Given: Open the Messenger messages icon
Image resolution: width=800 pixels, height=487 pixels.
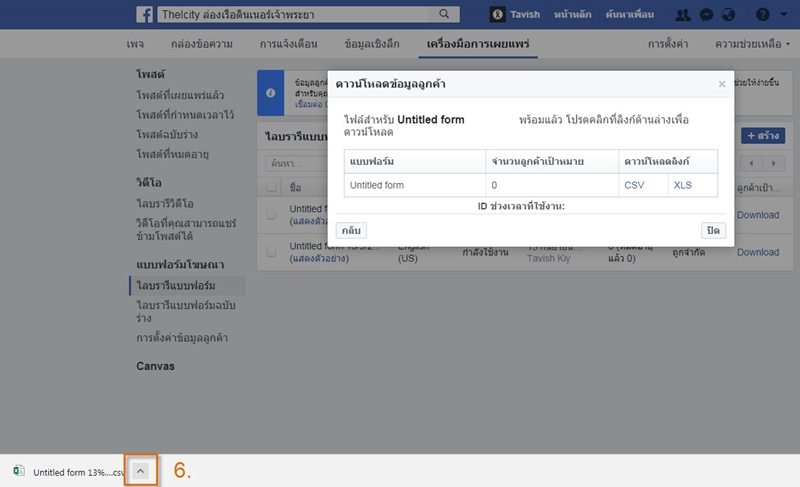Looking at the screenshot, I should pyautogui.click(x=706, y=14).
